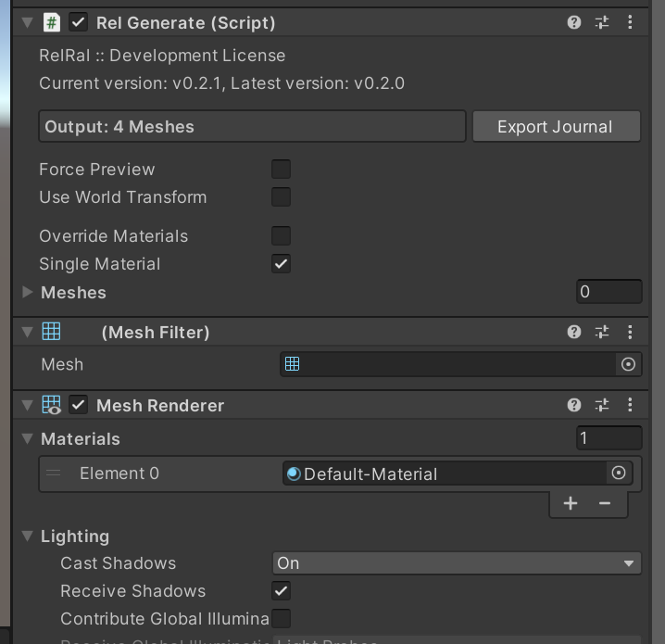Click the Mesh Filter component icon

click(51, 332)
